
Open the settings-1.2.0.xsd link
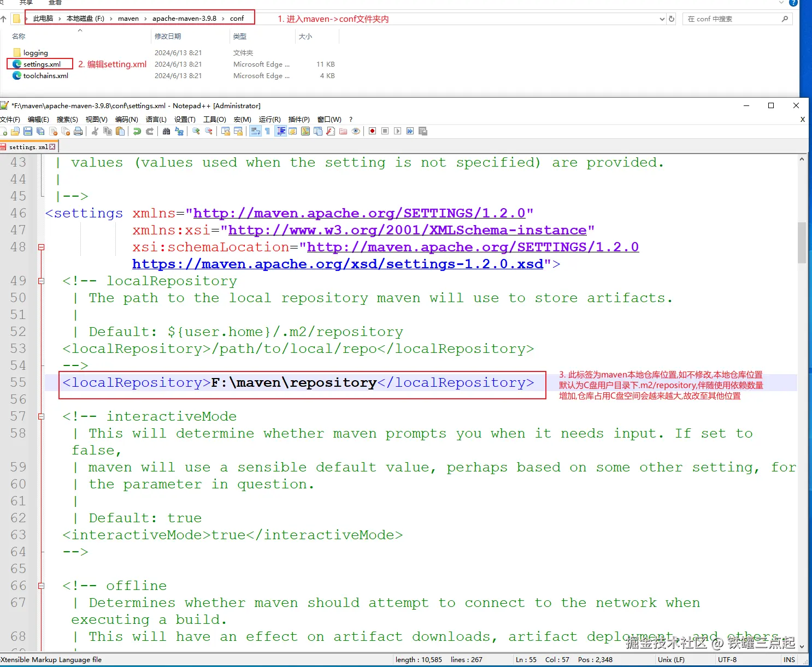[x=338, y=264]
